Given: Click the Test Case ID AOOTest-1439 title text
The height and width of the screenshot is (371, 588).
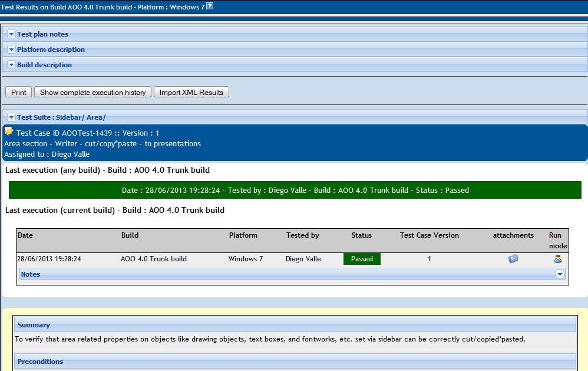Looking at the screenshot, I should 88,133.
